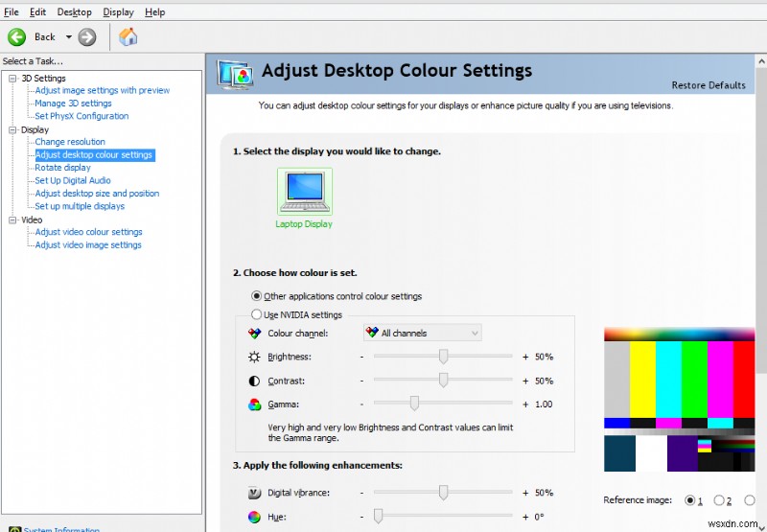Click the Hue plus sign

525,517
